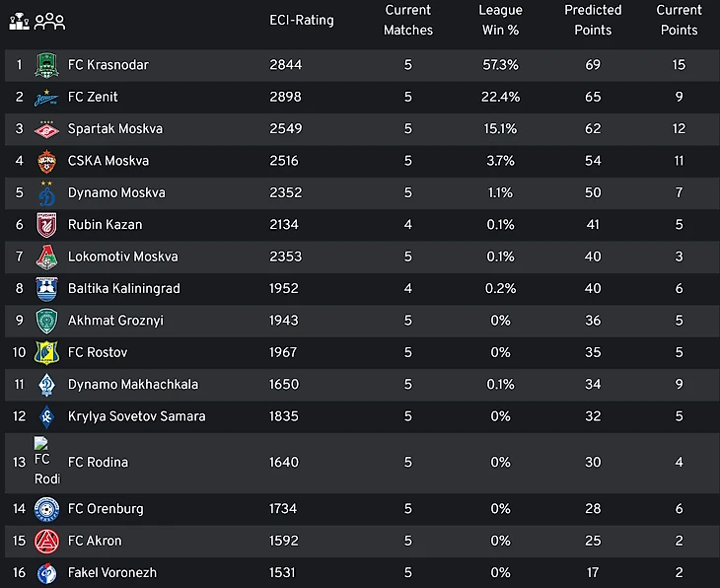Click the podium ranking icon in header
720x588 pixels.
click(x=20, y=21)
